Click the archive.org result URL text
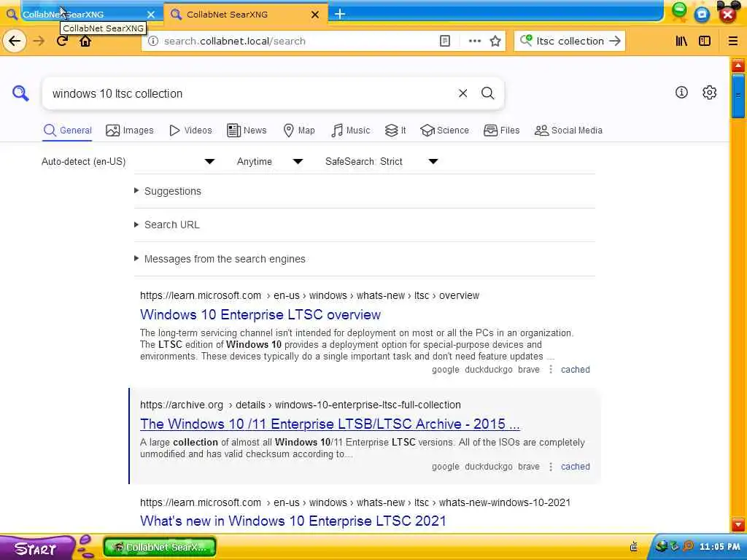 [300, 405]
